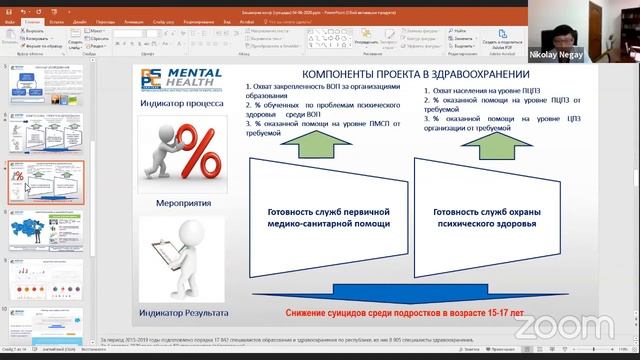The height and width of the screenshot is (360, 640).
Task: Click the Найти find button
Action: tap(458, 31)
